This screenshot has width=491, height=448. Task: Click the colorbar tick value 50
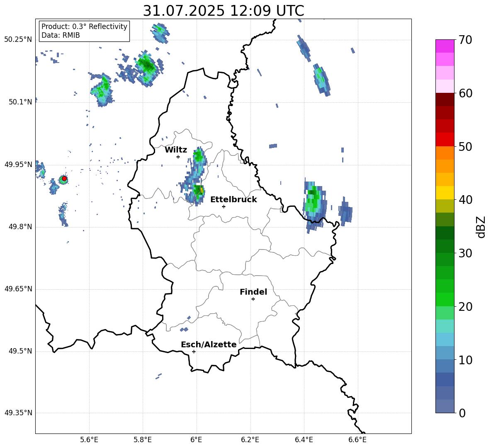tap(465, 147)
